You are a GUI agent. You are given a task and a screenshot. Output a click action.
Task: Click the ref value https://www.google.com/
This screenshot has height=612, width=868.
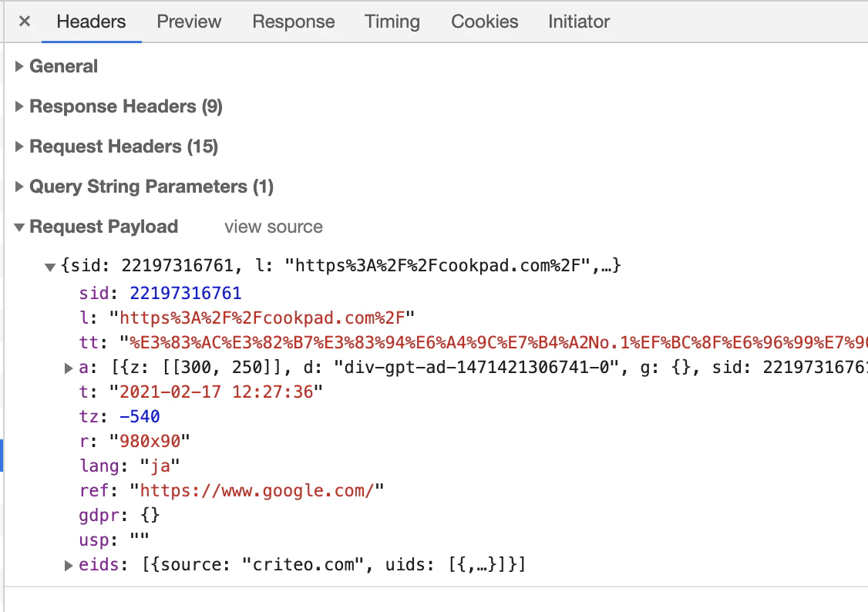click(x=257, y=490)
